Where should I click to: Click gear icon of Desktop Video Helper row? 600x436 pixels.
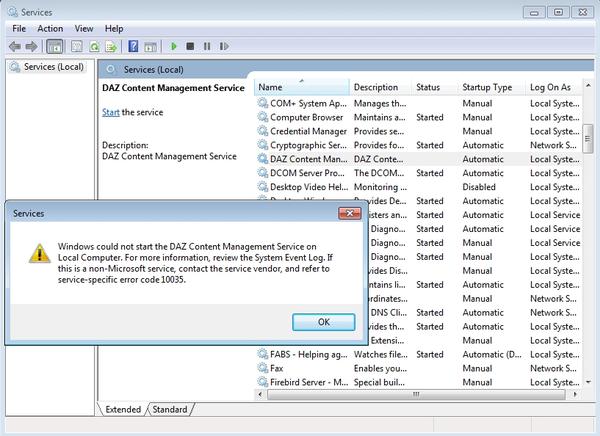pos(262,187)
